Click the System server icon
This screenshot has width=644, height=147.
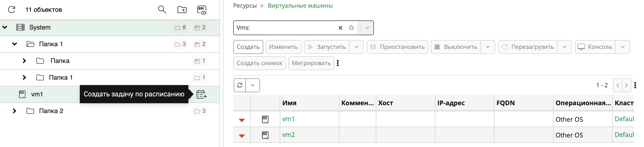click(x=20, y=27)
